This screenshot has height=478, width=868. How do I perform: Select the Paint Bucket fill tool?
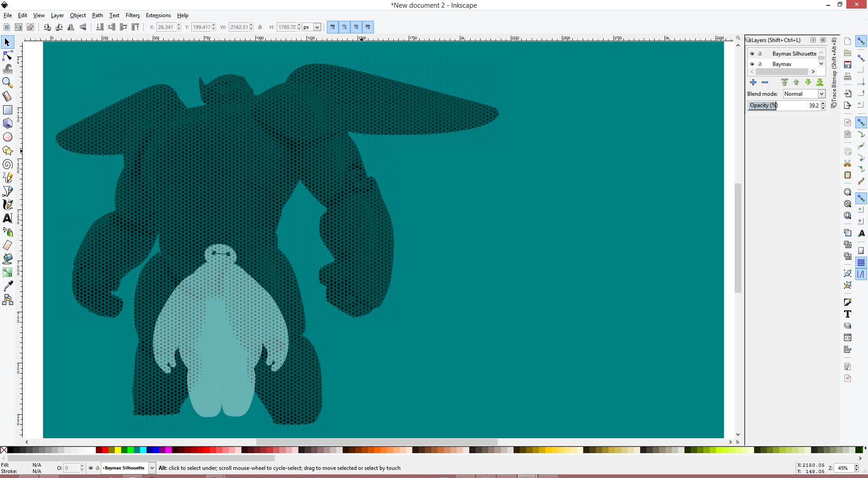pos(8,259)
